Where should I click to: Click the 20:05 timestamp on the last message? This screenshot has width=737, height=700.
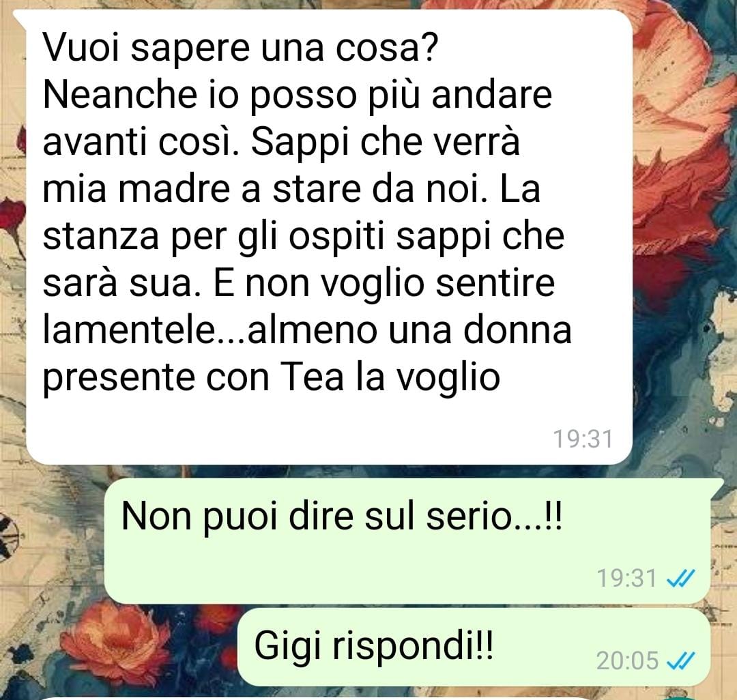click(x=627, y=661)
